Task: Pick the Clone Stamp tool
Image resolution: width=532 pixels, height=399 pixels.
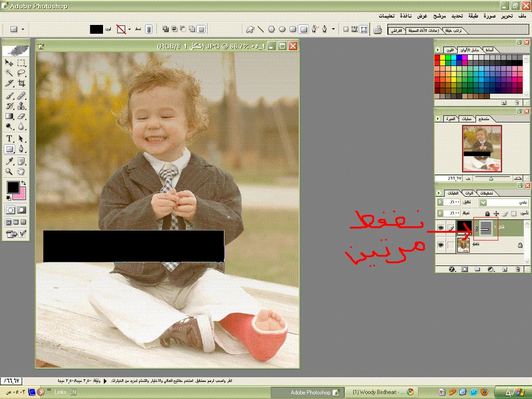Action: point(22,106)
